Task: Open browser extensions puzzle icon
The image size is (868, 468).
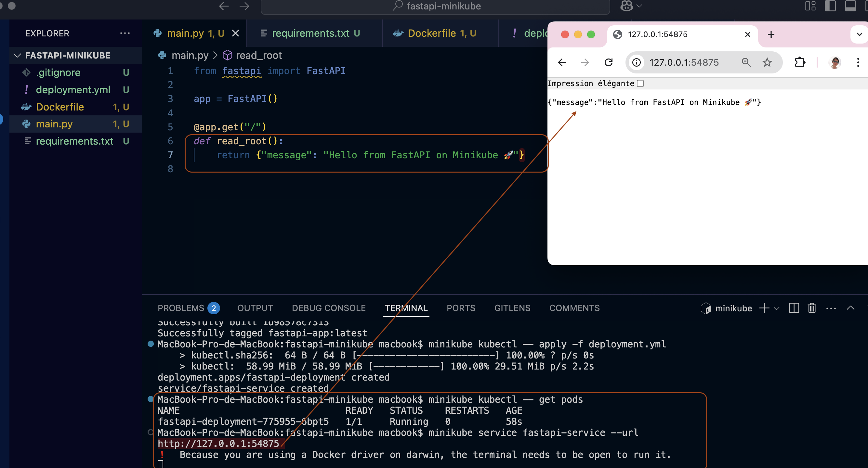Action: click(x=800, y=62)
